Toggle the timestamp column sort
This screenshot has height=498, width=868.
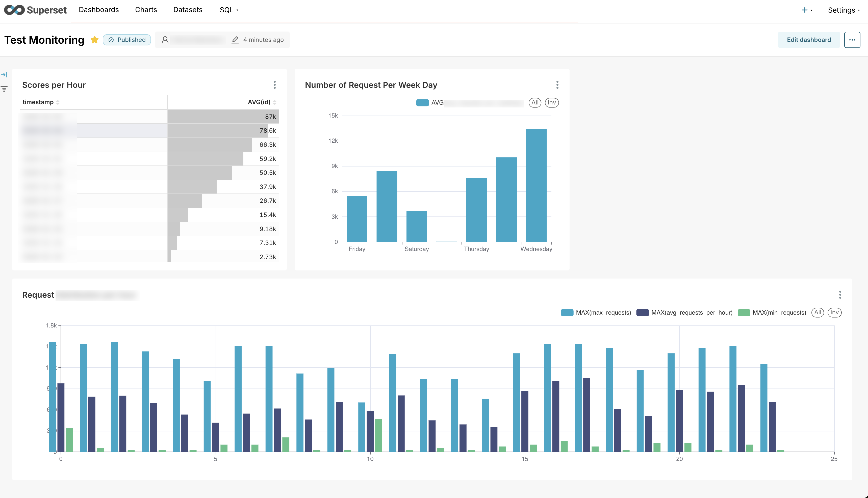pos(58,102)
